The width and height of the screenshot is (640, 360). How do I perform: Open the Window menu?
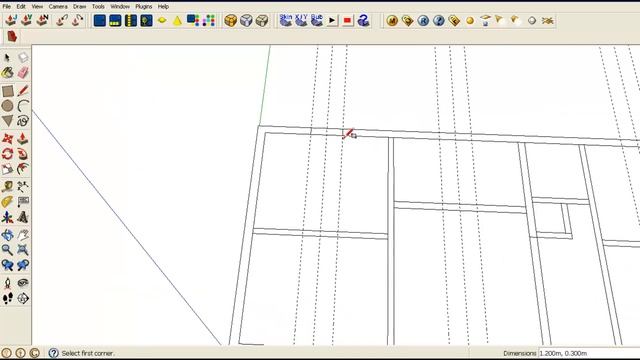pos(120,7)
